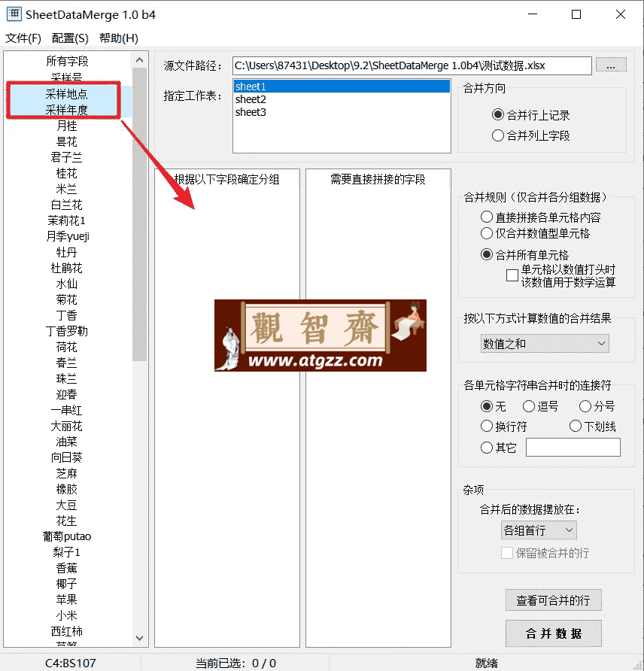Select 迎春 in the field list
Image resolution: width=644 pixels, height=671 pixels.
(x=67, y=394)
